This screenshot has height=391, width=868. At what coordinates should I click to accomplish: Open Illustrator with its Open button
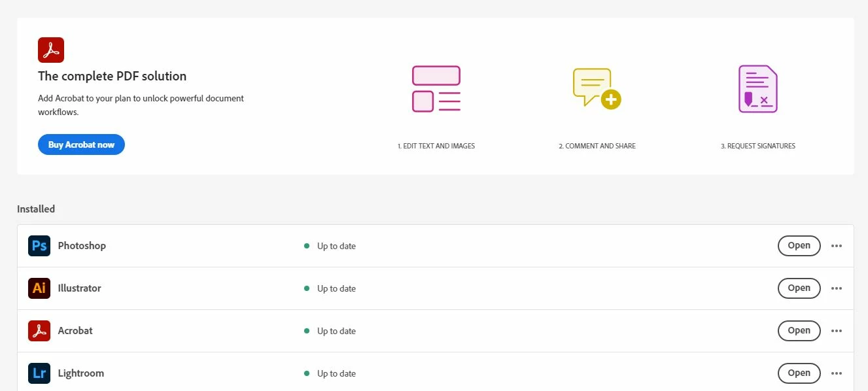point(799,288)
